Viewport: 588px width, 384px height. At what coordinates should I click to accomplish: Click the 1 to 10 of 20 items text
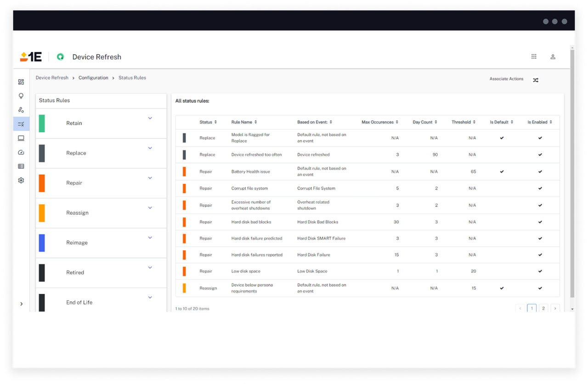point(192,309)
